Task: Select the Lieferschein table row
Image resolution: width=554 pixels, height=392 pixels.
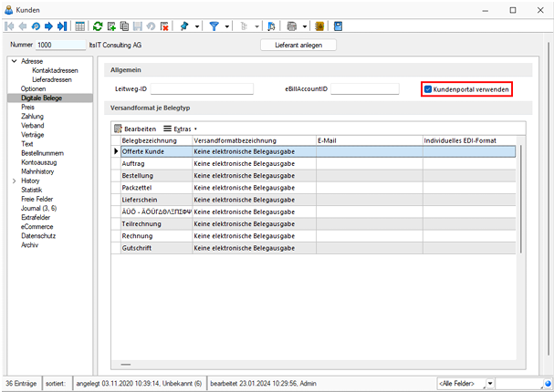Action: (313, 200)
